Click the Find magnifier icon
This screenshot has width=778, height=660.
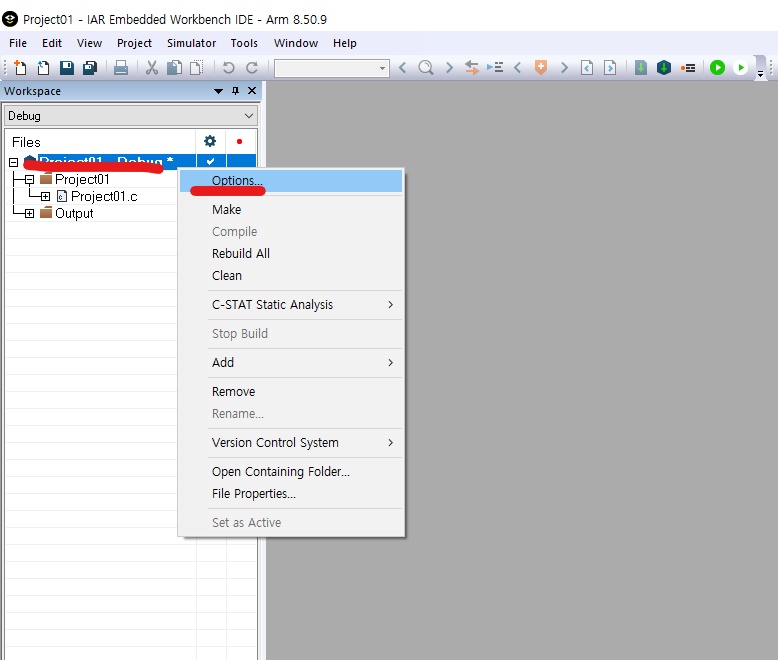click(426, 67)
